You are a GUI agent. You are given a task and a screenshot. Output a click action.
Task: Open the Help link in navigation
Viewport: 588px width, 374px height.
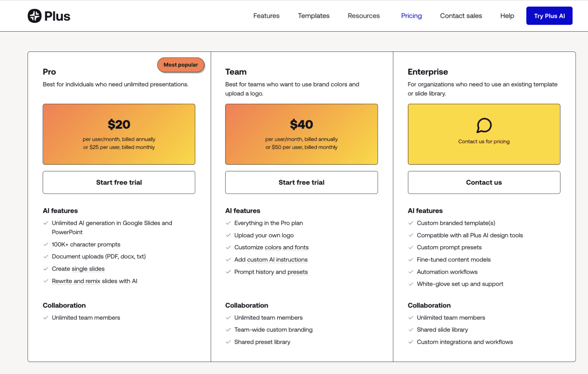coord(507,16)
